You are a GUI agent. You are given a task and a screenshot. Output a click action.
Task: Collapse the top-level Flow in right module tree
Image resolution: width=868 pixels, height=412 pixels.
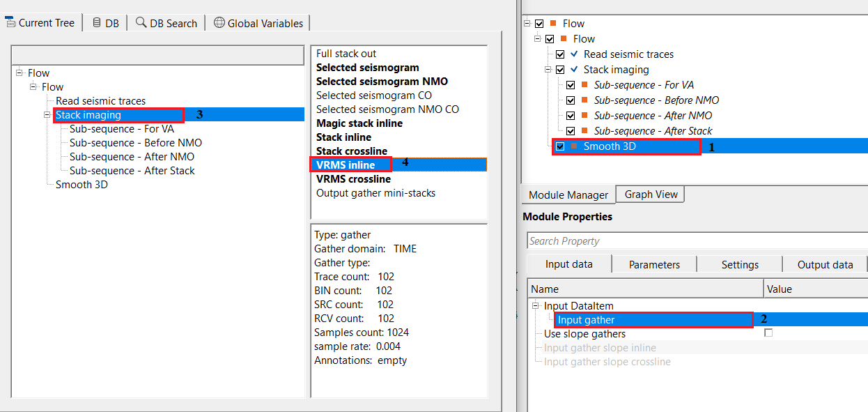point(527,24)
